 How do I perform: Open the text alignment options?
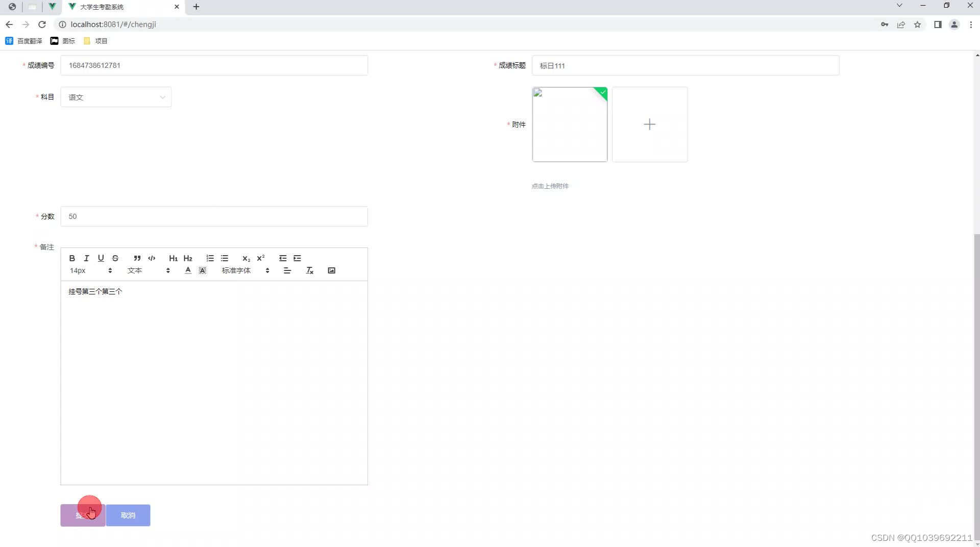coord(287,270)
